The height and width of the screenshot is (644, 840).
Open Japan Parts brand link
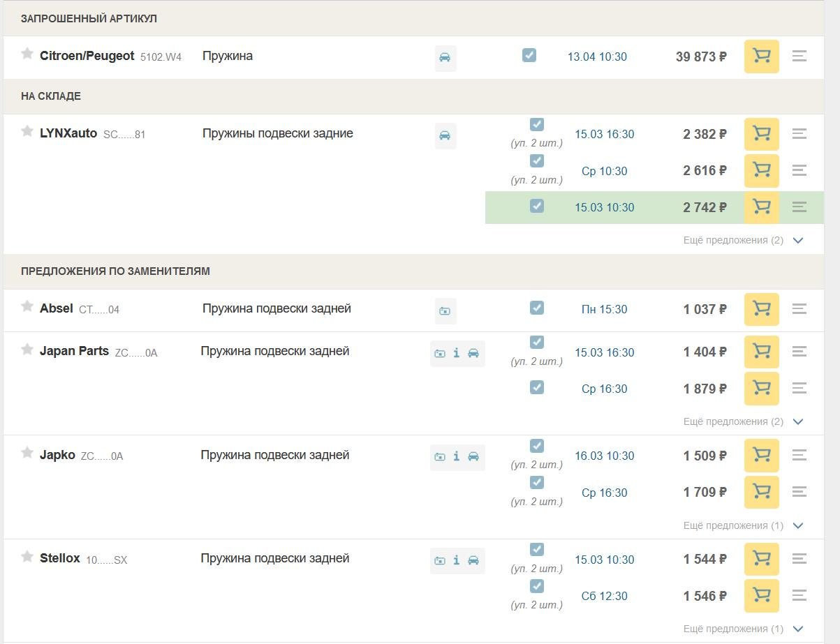click(x=74, y=351)
